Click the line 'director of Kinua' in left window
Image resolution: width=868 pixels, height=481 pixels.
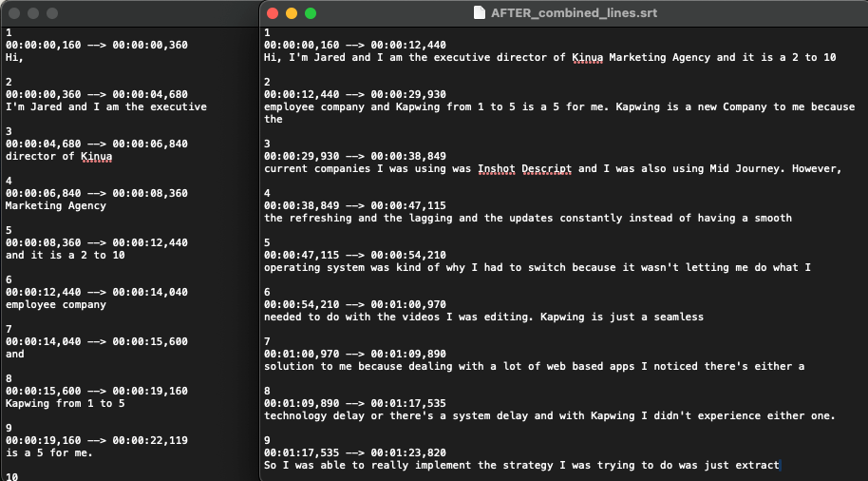click(59, 156)
